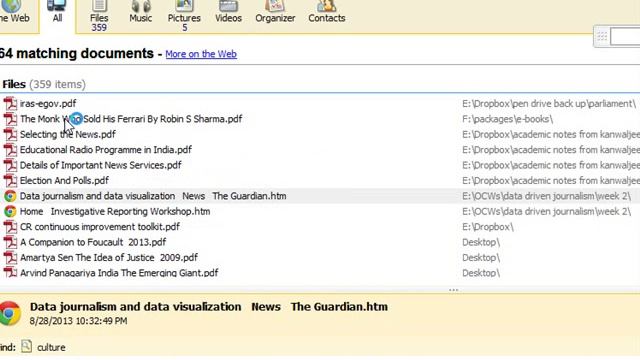640x360 pixels.
Task: Click Chrome icon beside Data journalism list row
Action: click(x=10, y=196)
